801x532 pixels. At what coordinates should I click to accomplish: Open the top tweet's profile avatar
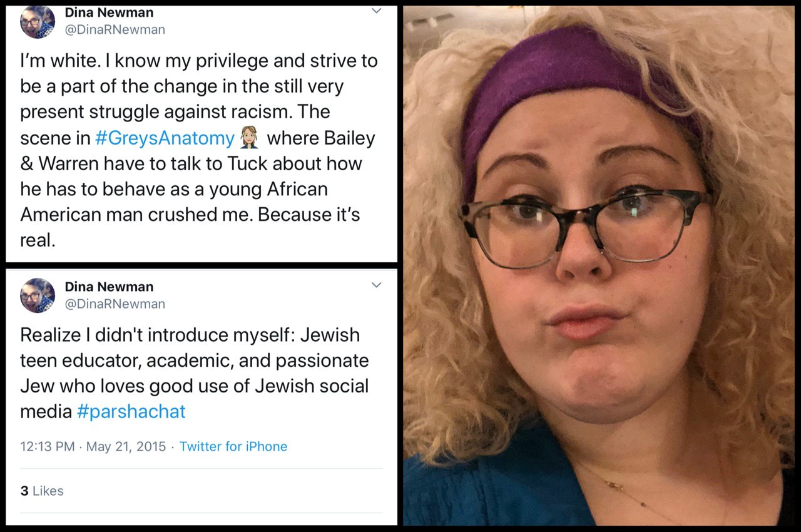[x=38, y=22]
